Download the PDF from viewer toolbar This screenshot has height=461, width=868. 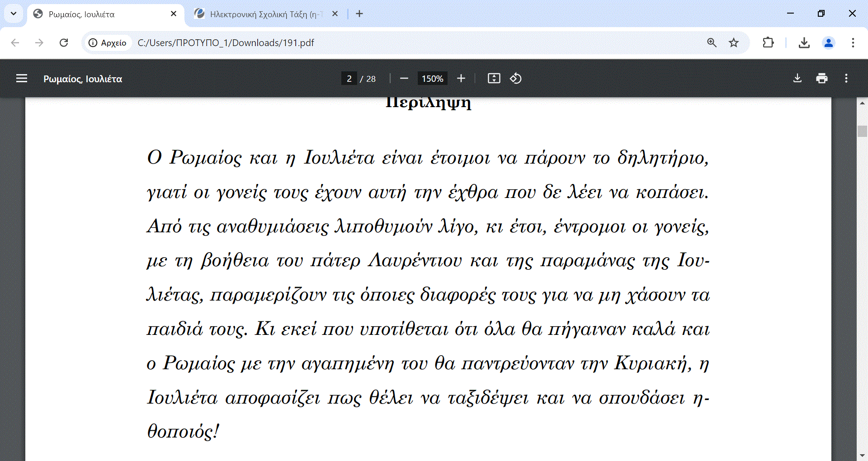tap(797, 79)
